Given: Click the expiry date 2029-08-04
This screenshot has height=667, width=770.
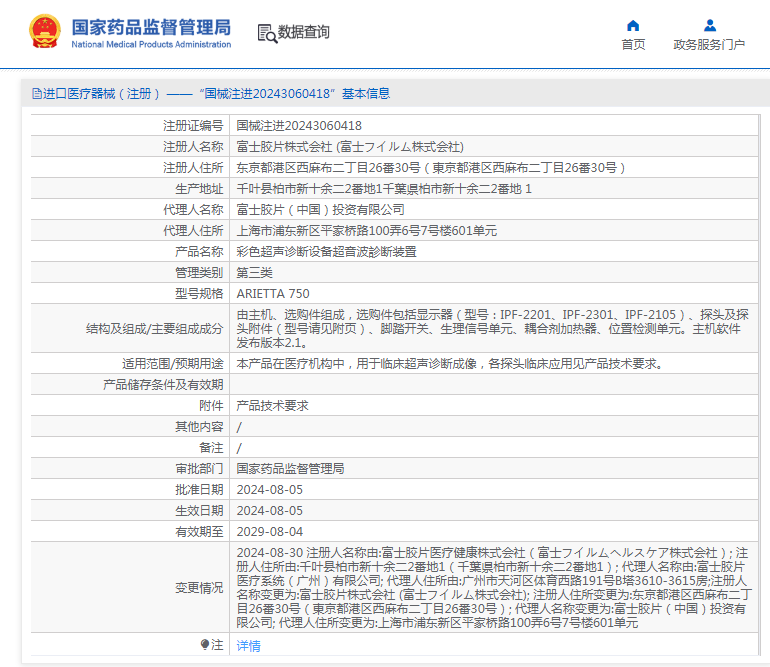Looking at the screenshot, I should coord(270,532).
